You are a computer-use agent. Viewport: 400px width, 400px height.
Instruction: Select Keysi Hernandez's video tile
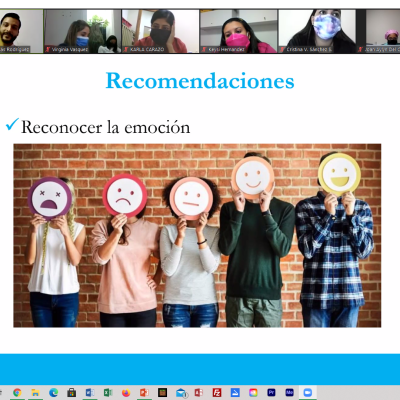[239, 31]
